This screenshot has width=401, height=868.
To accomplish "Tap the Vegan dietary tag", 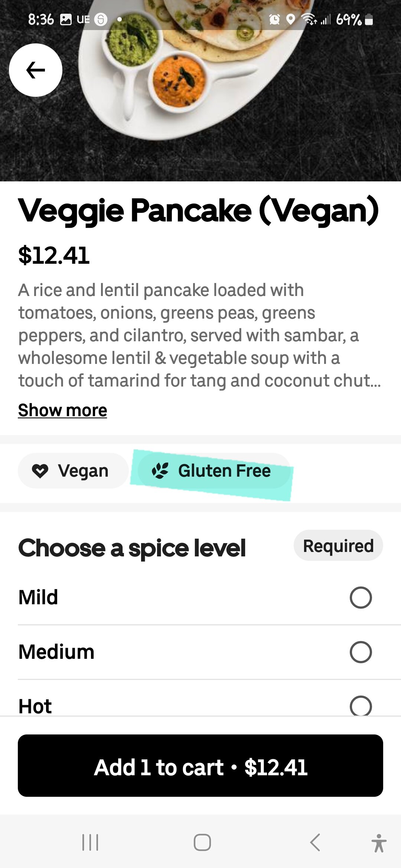I will [73, 471].
